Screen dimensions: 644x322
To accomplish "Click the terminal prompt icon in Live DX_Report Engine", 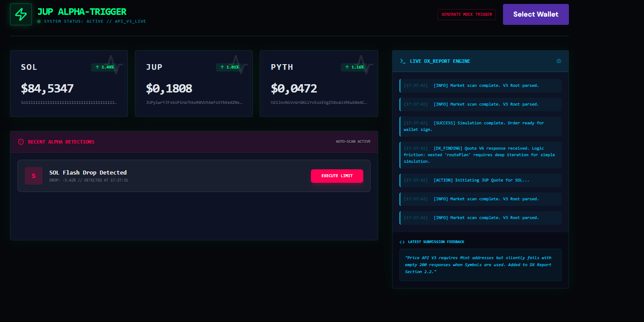I will (403, 61).
